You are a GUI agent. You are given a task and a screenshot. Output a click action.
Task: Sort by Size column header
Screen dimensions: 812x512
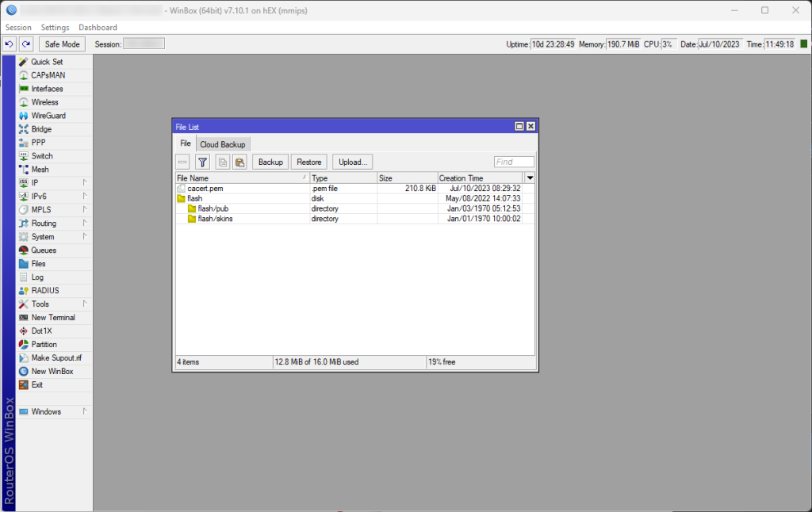point(408,178)
